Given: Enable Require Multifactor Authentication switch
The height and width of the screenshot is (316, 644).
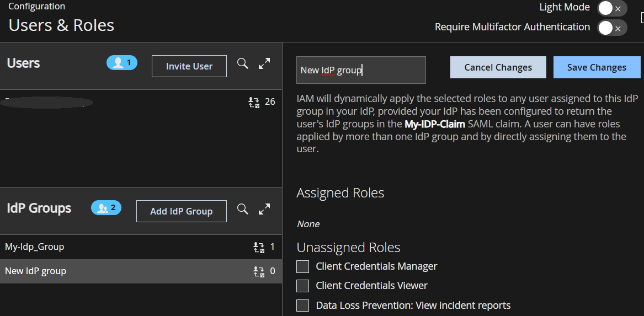Looking at the screenshot, I should (x=612, y=28).
